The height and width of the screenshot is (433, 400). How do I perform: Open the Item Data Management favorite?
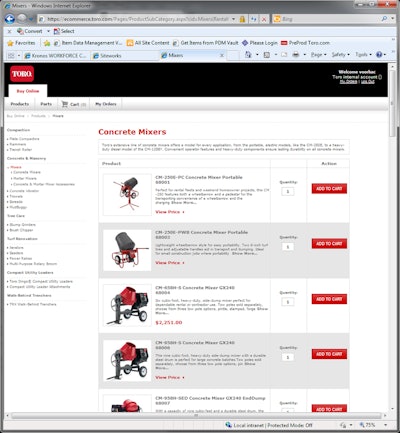tap(88, 43)
